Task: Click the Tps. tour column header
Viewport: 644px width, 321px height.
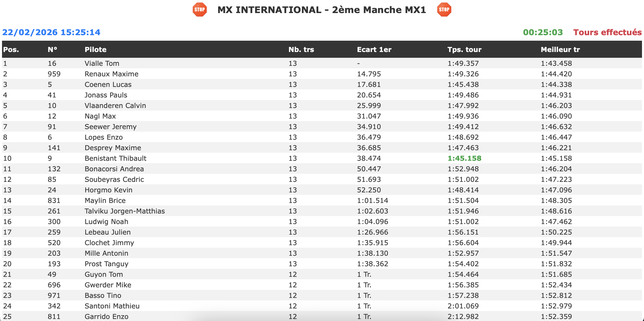Action: pyautogui.click(x=464, y=49)
